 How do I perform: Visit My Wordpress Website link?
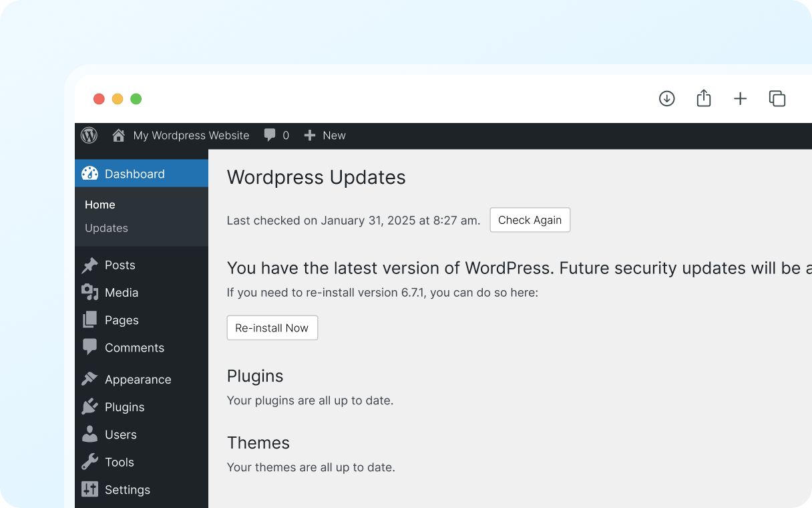(192, 136)
